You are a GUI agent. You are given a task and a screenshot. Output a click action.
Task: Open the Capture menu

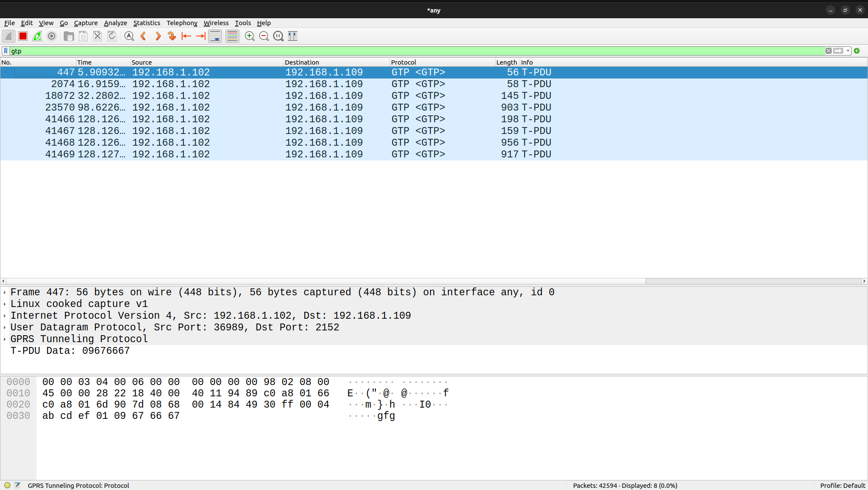[86, 23]
